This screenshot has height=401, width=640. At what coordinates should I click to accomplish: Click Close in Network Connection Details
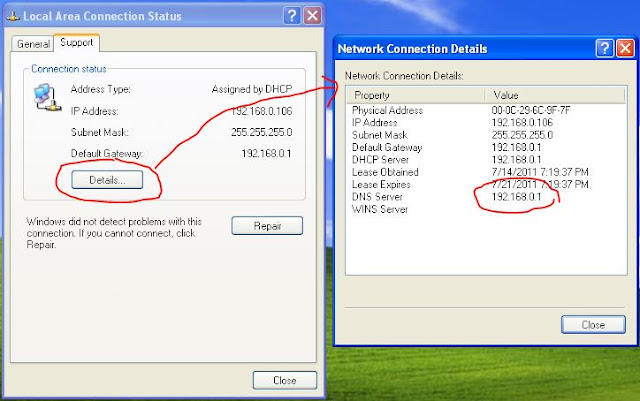593,325
